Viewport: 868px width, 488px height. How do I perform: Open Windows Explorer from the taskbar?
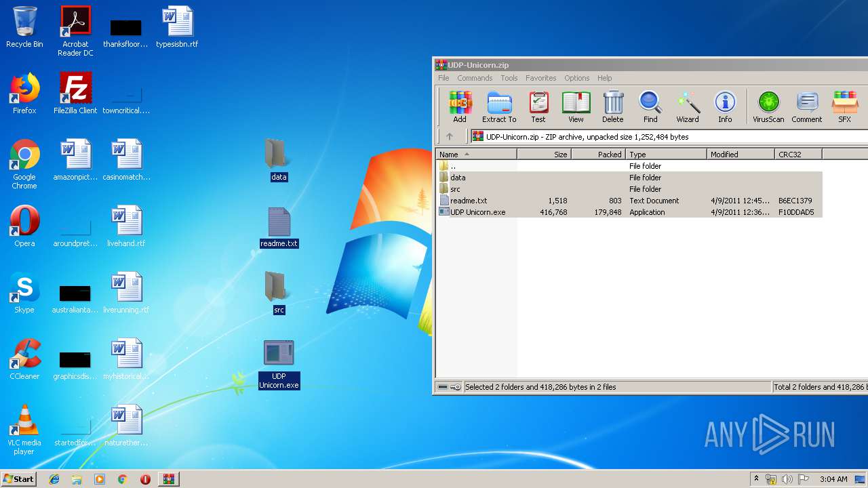pos(77,479)
